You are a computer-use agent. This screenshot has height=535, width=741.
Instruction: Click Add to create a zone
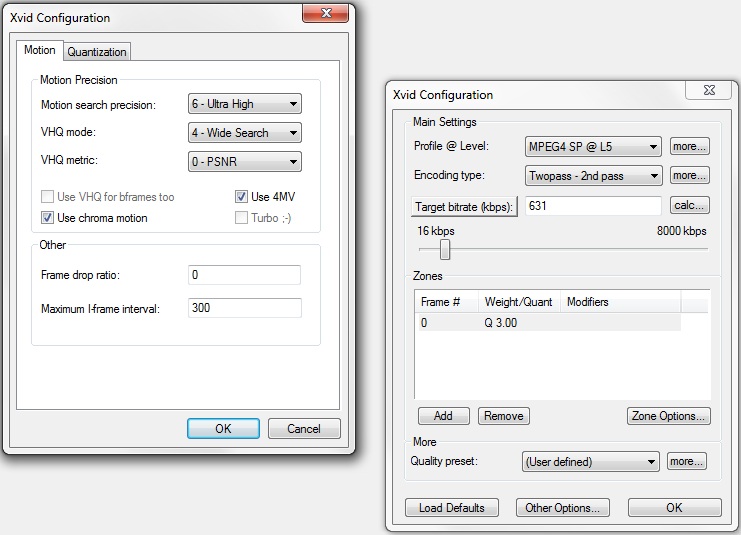pyautogui.click(x=444, y=416)
